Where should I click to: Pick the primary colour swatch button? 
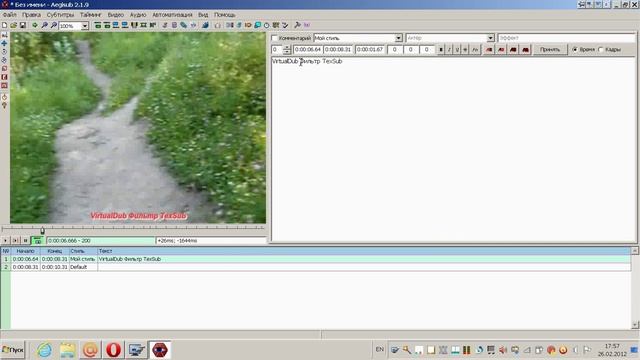(489, 49)
